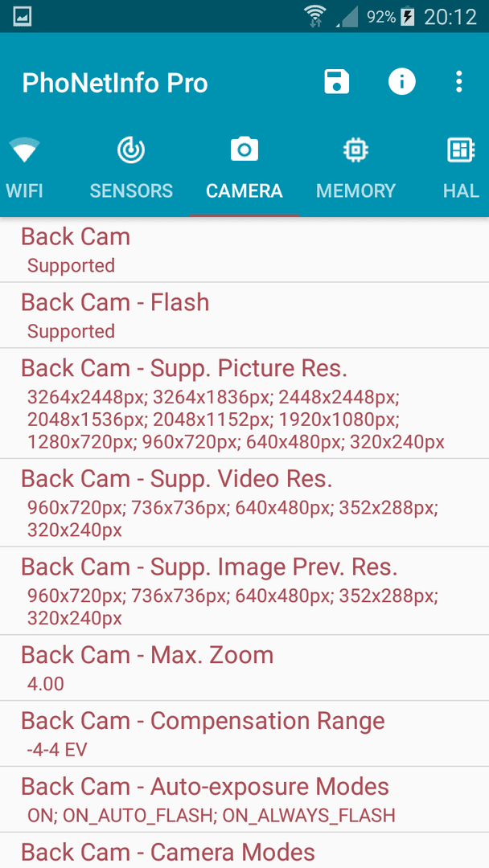
Task: Switch to the MEMORY tab label
Action: [355, 191]
